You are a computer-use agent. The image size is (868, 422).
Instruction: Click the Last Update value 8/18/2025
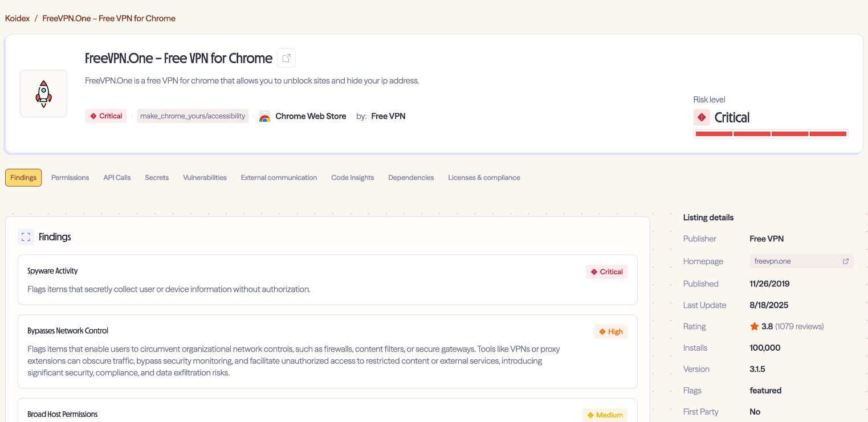coord(769,305)
